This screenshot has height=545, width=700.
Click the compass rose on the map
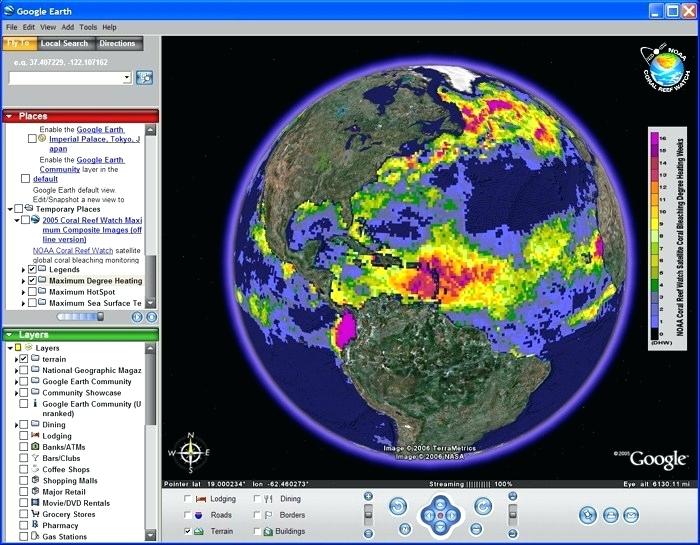pyautogui.click(x=191, y=453)
